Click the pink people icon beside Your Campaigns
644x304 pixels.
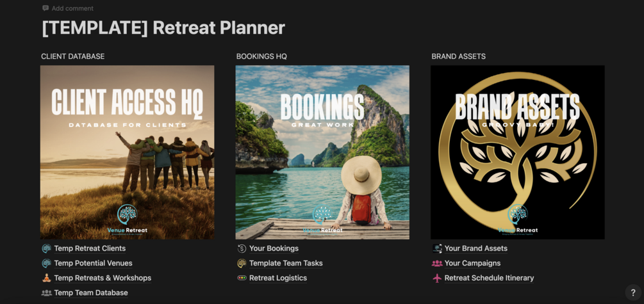(x=437, y=264)
